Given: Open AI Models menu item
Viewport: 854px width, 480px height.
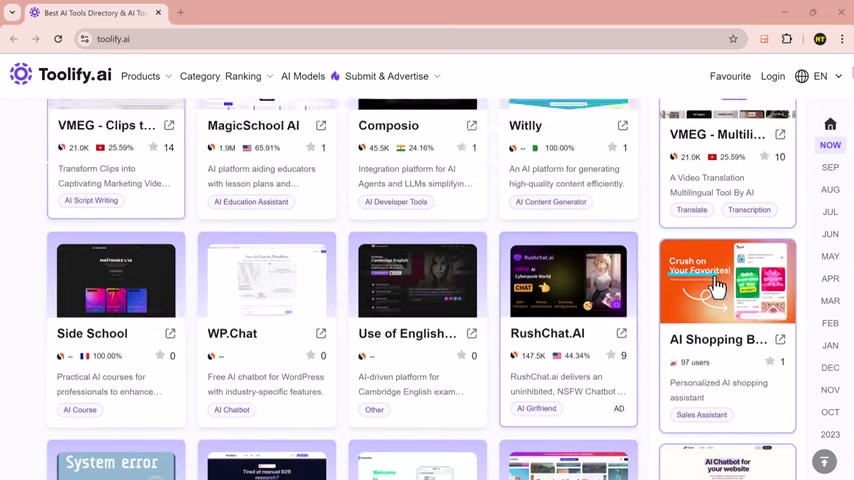Looking at the screenshot, I should pyautogui.click(x=303, y=76).
